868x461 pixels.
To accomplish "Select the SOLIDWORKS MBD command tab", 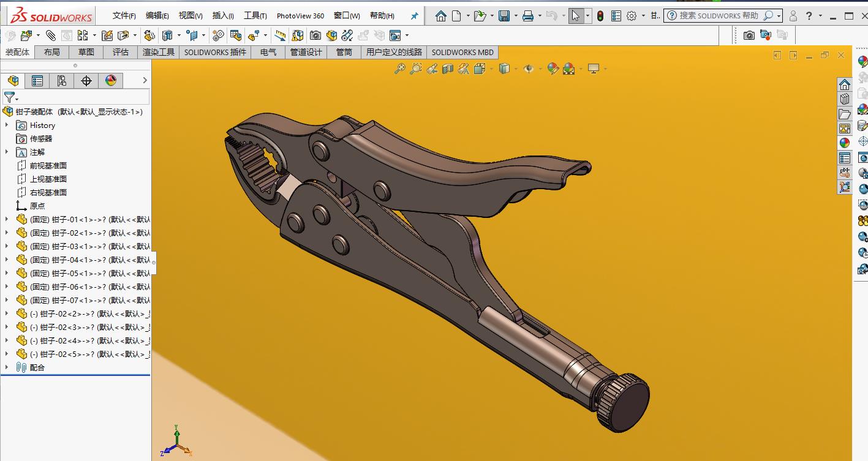I will click(462, 53).
